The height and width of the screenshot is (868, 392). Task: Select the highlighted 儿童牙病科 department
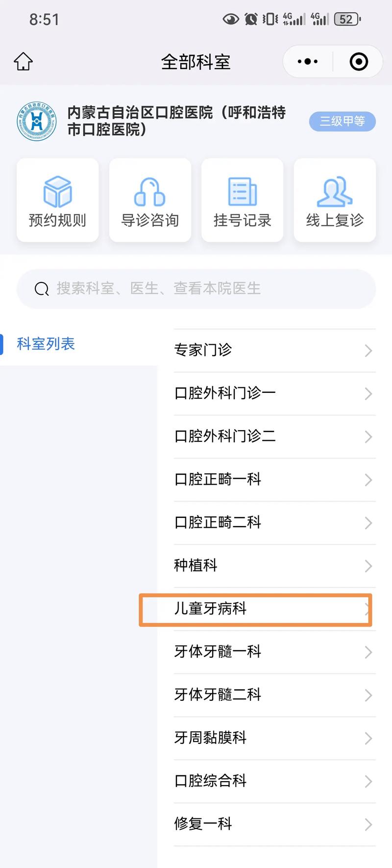point(255,609)
